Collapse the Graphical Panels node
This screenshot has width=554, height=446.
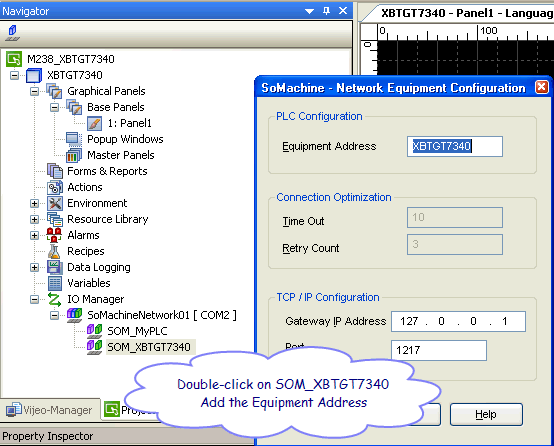tap(34, 91)
